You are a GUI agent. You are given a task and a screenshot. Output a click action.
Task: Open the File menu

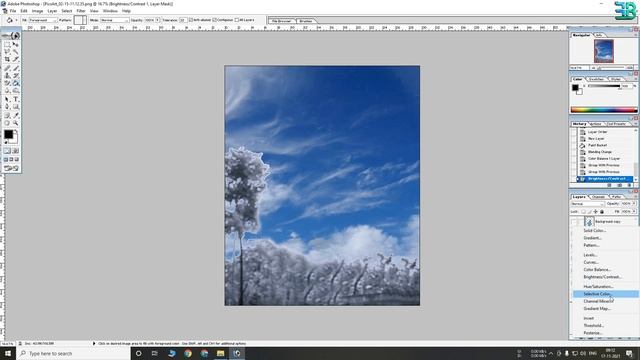click(x=13, y=11)
